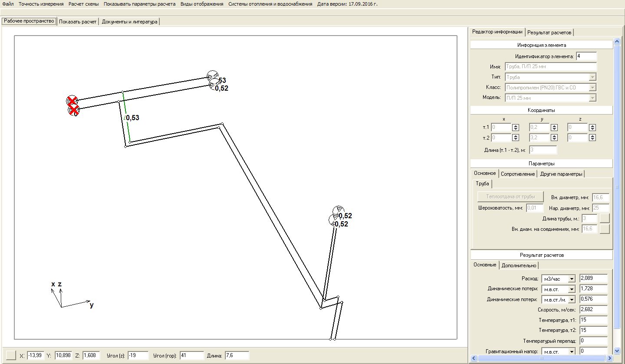The image size is (625, 364).
Task: Click the Идентификатор элемента input field
Action: point(586,56)
